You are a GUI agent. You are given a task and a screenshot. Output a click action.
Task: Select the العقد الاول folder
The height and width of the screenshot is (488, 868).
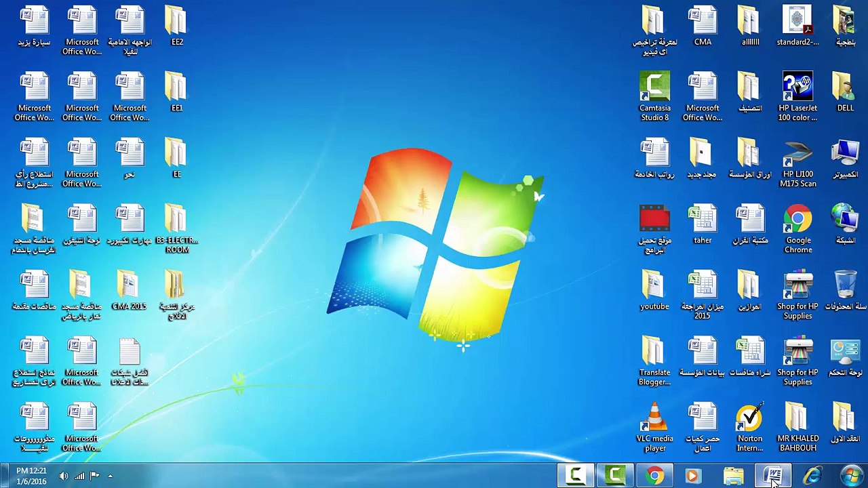click(845, 423)
